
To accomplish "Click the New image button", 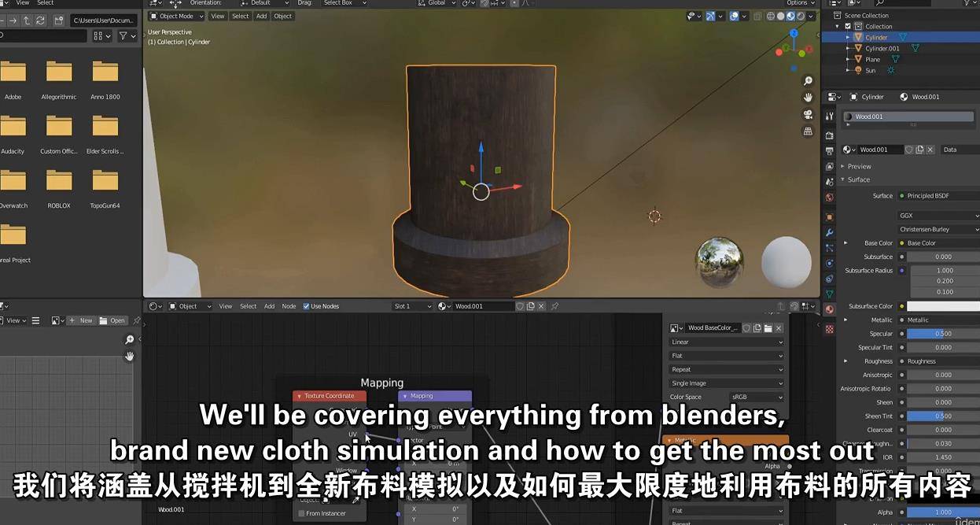I will coord(81,320).
